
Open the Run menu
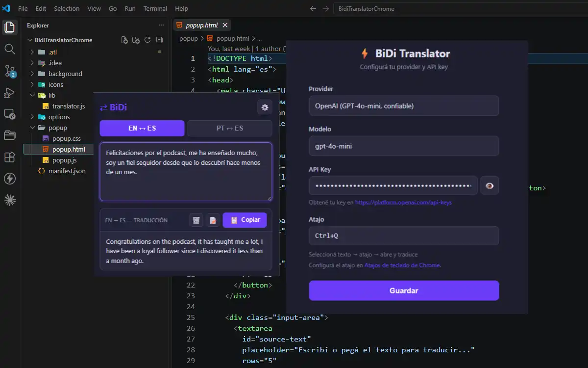(x=130, y=8)
